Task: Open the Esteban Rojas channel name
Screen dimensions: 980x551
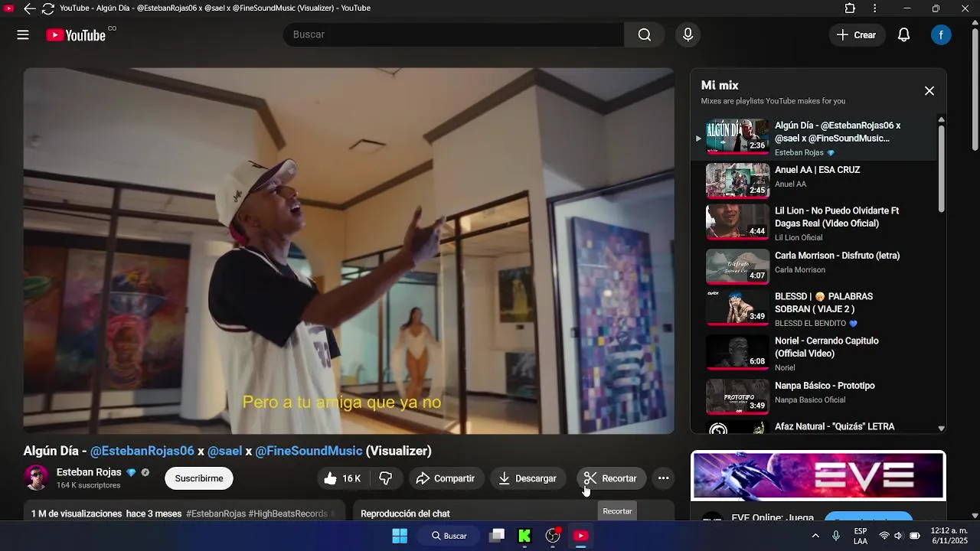Action: [x=89, y=472]
